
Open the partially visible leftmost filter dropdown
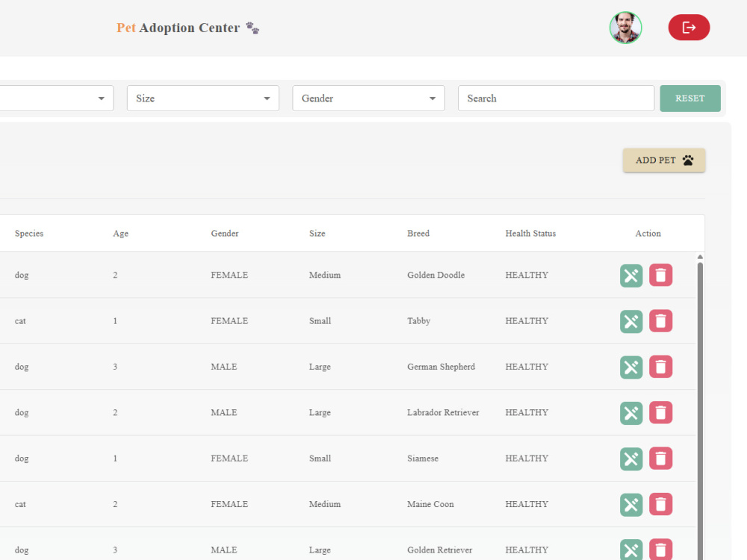(56, 98)
